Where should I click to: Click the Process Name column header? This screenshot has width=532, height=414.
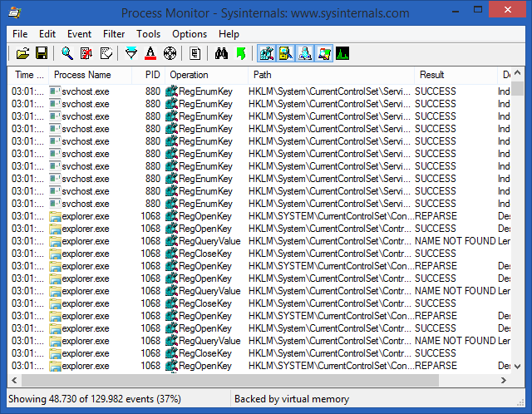click(x=91, y=75)
